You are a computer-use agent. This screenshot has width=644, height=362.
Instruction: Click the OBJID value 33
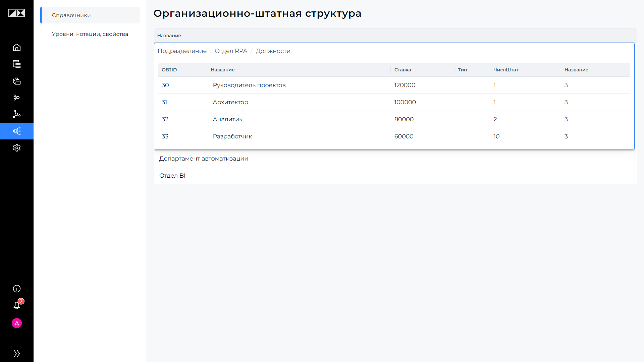point(165,136)
